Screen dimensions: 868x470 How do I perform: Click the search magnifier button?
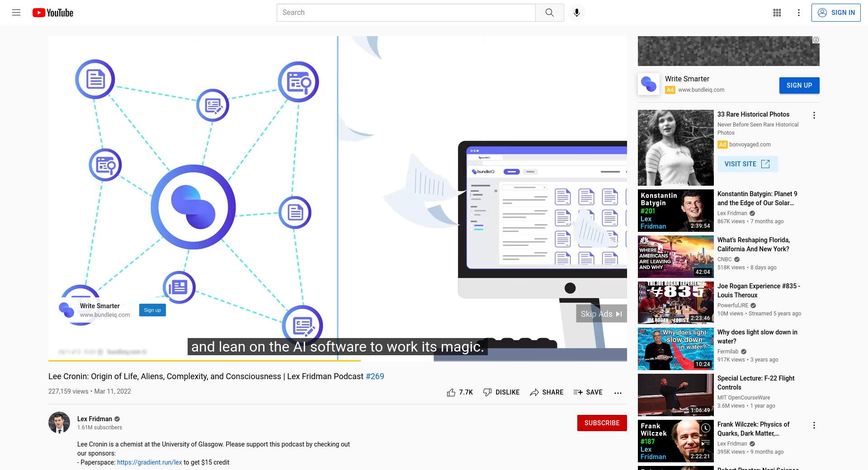pyautogui.click(x=549, y=13)
